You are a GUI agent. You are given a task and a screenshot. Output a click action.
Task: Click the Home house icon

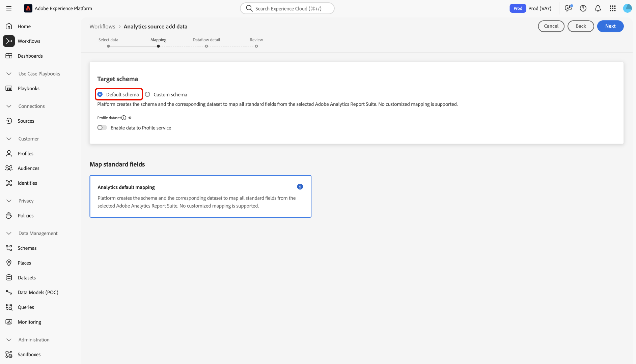(x=9, y=26)
